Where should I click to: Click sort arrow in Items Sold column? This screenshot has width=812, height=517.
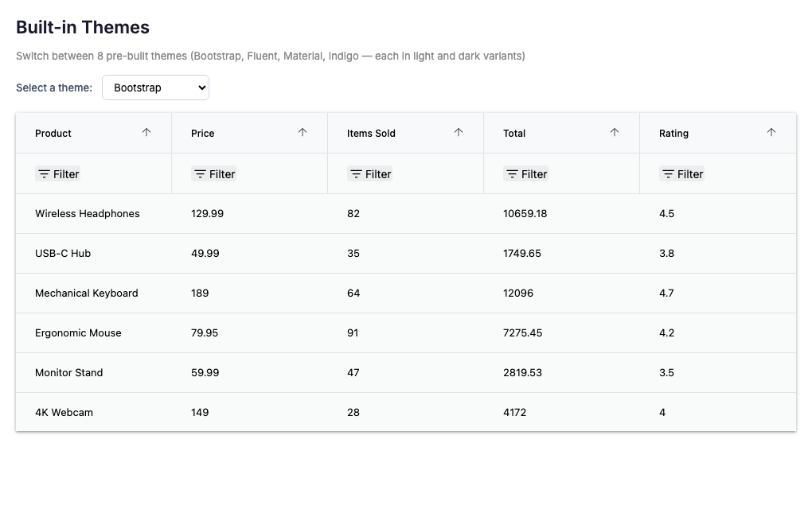pyautogui.click(x=459, y=133)
